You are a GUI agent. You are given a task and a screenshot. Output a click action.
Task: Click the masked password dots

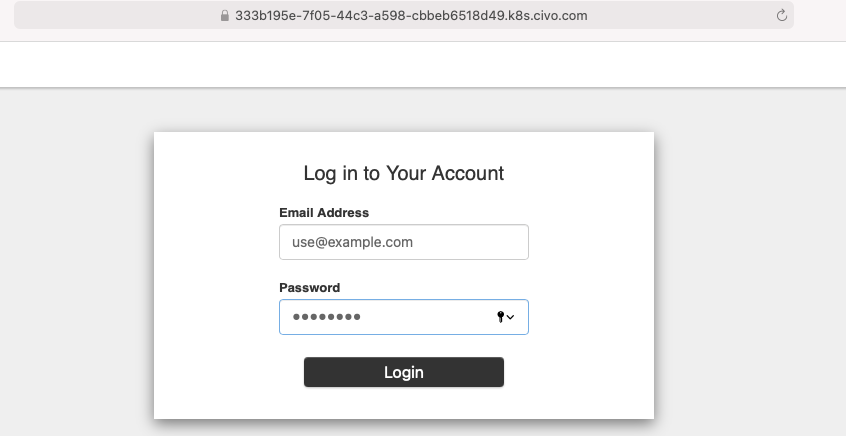coord(326,317)
